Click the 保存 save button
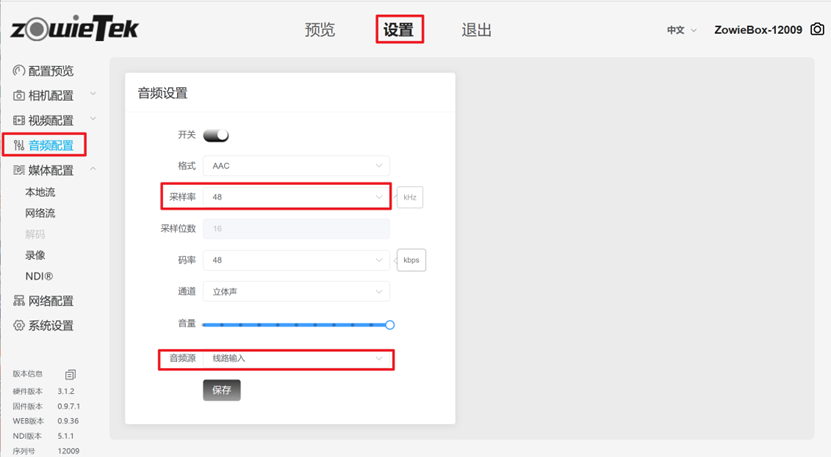 (221, 390)
